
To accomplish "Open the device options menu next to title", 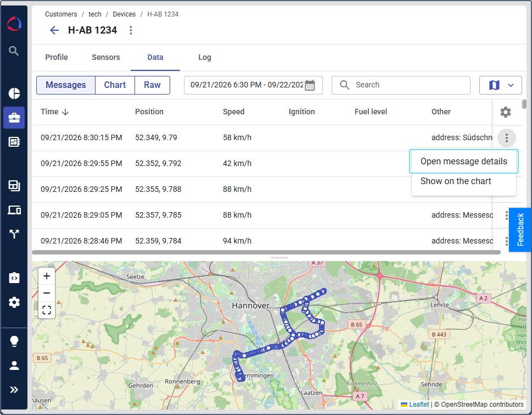I will 131,30.
